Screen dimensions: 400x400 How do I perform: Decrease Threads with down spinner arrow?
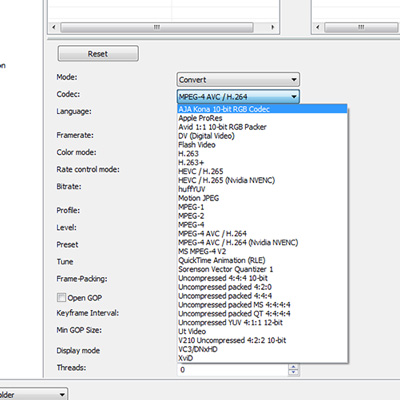(293, 373)
